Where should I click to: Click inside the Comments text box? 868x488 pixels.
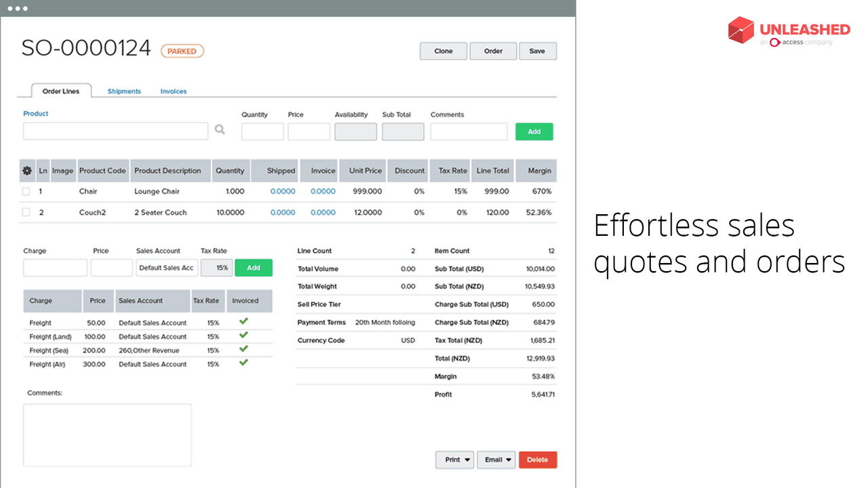[x=107, y=434]
